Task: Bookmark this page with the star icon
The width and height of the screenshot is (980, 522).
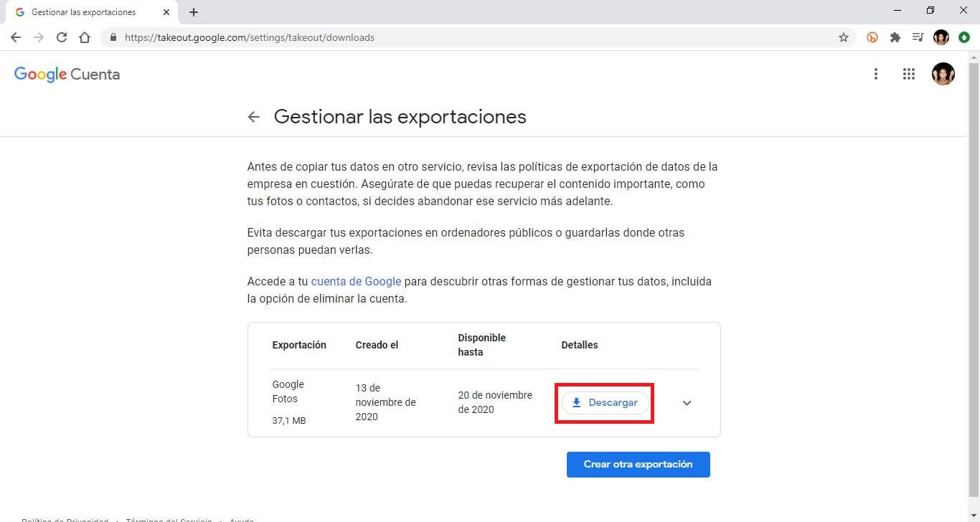Action: click(844, 37)
